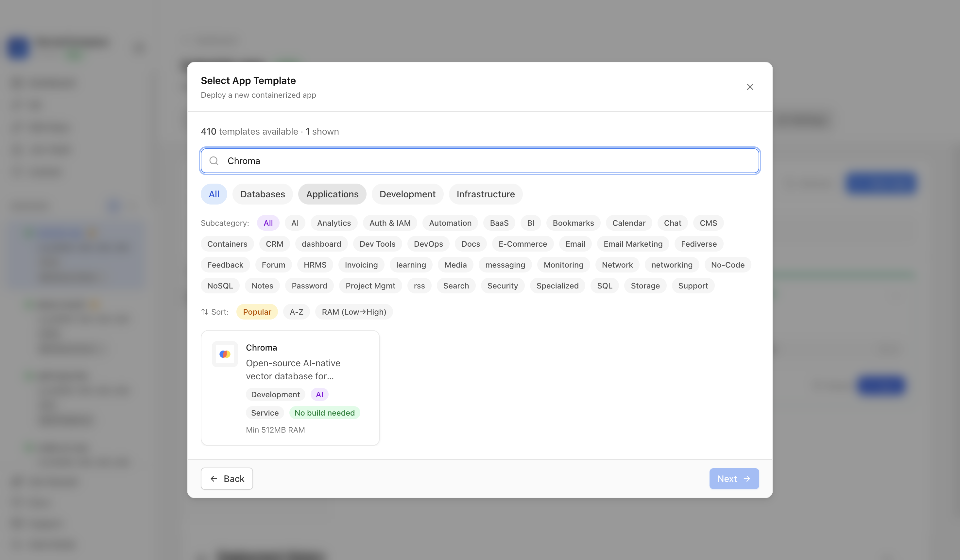Viewport: 960px width, 560px height.
Task: Filter by Calendar subcategory
Action: [x=629, y=223]
